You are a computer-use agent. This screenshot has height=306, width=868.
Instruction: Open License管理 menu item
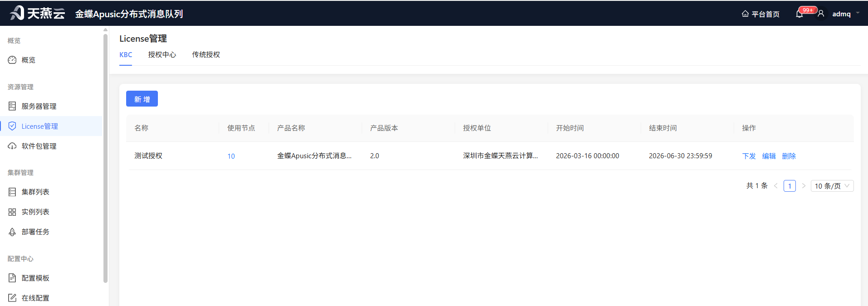pyautogui.click(x=51, y=126)
